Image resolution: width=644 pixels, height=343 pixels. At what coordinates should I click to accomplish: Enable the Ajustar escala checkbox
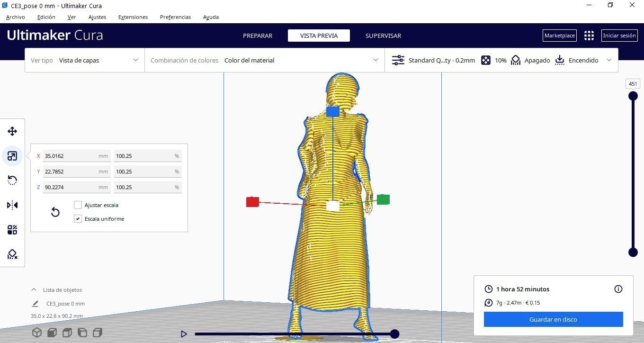tap(78, 205)
